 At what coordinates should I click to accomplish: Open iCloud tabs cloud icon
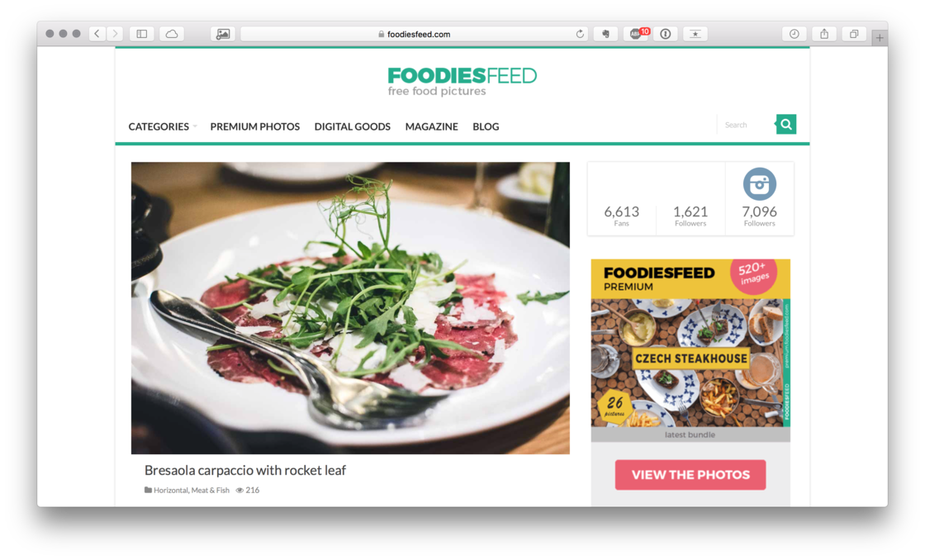172,34
